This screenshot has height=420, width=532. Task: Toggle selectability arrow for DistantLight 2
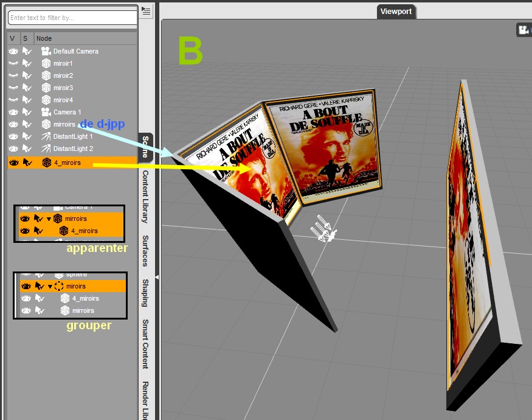[27, 149]
